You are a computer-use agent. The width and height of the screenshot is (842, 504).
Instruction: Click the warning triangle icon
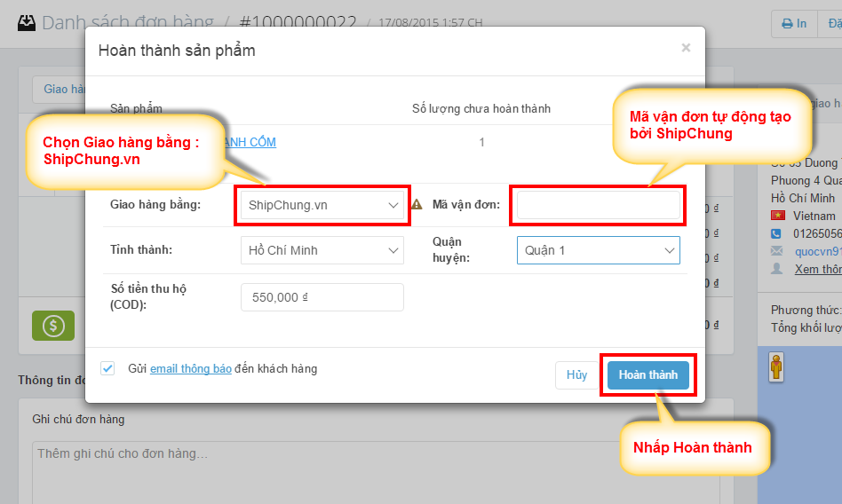[x=417, y=204]
